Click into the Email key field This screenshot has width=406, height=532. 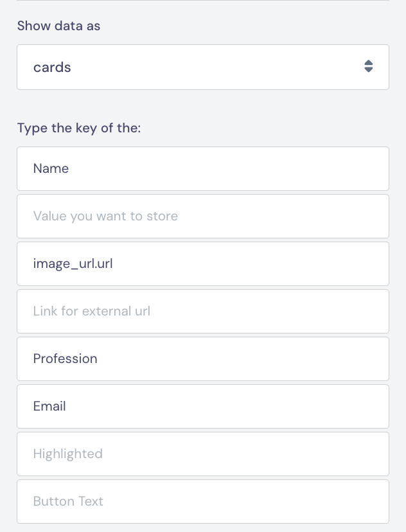[x=202, y=406]
